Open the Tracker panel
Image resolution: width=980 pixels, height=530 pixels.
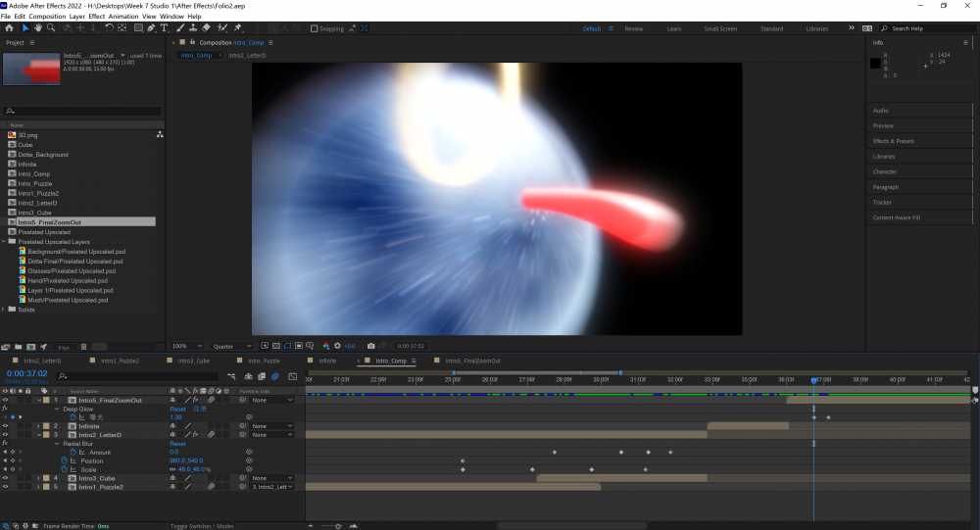point(882,203)
